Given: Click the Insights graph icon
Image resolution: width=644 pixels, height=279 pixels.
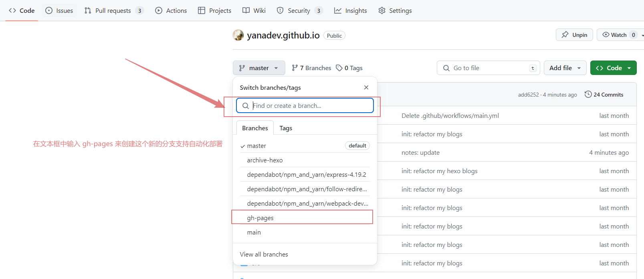Looking at the screenshot, I should pos(338,10).
